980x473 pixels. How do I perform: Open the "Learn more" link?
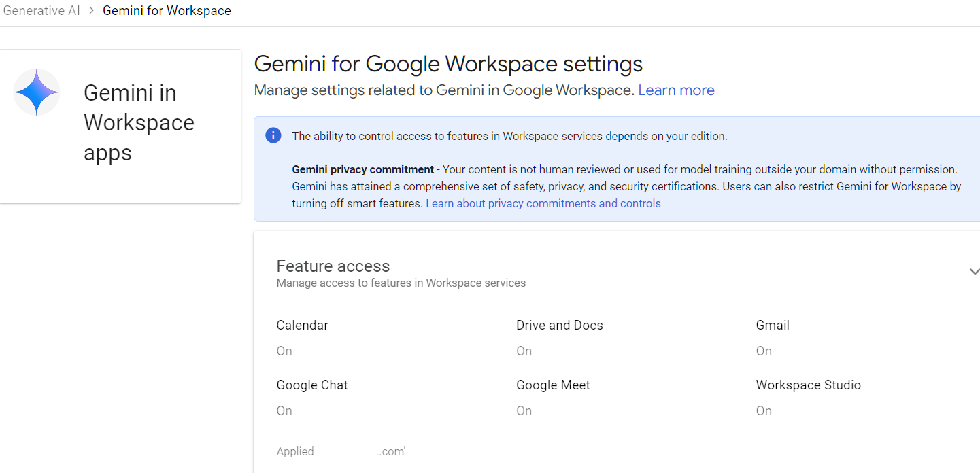coord(675,90)
